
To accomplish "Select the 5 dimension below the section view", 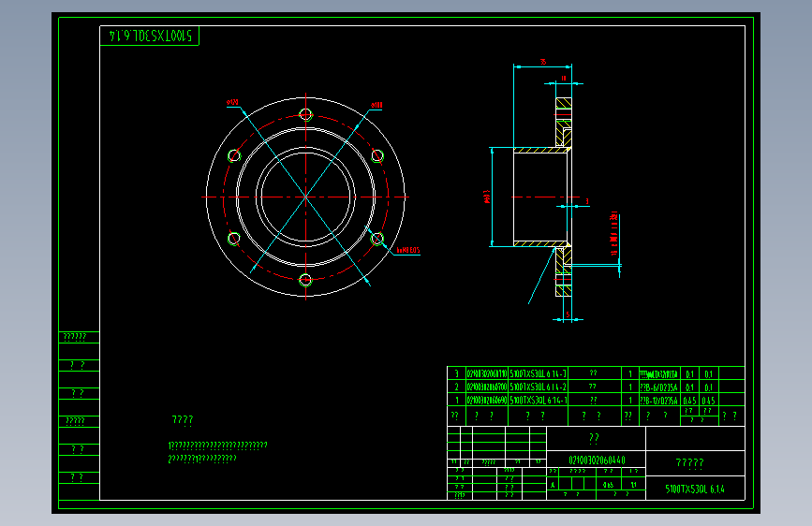I will [x=568, y=314].
